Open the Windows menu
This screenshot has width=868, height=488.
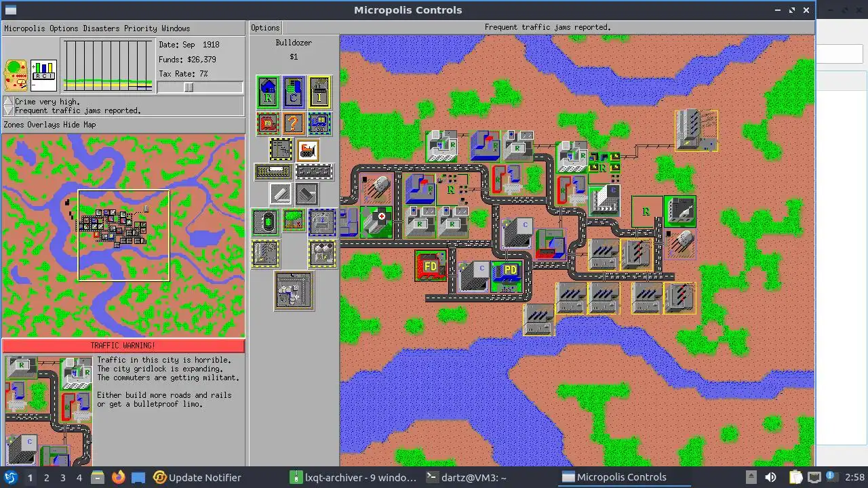(x=176, y=28)
